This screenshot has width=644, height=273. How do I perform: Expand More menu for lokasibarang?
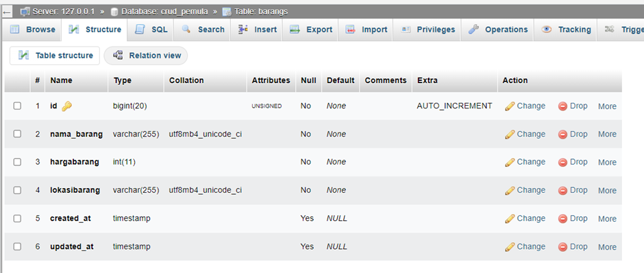pos(607,191)
